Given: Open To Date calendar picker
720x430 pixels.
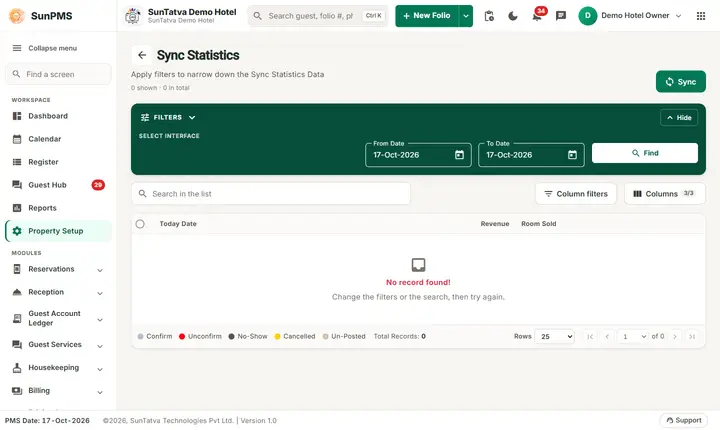Looking at the screenshot, I should pyautogui.click(x=572, y=155).
